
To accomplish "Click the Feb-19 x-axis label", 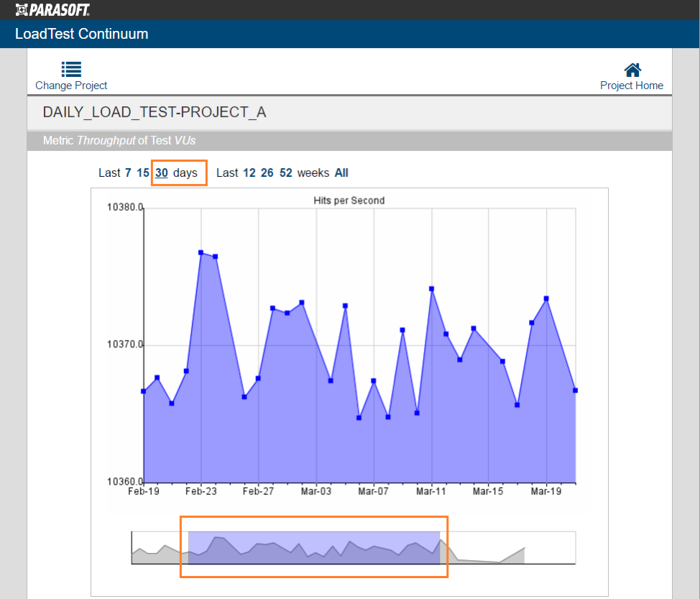I will click(144, 491).
